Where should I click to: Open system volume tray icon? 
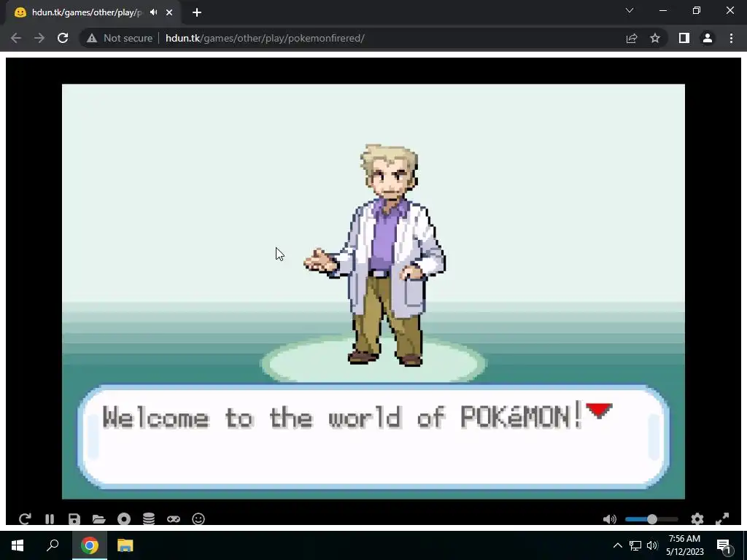pyautogui.click(x=652, y=545)
